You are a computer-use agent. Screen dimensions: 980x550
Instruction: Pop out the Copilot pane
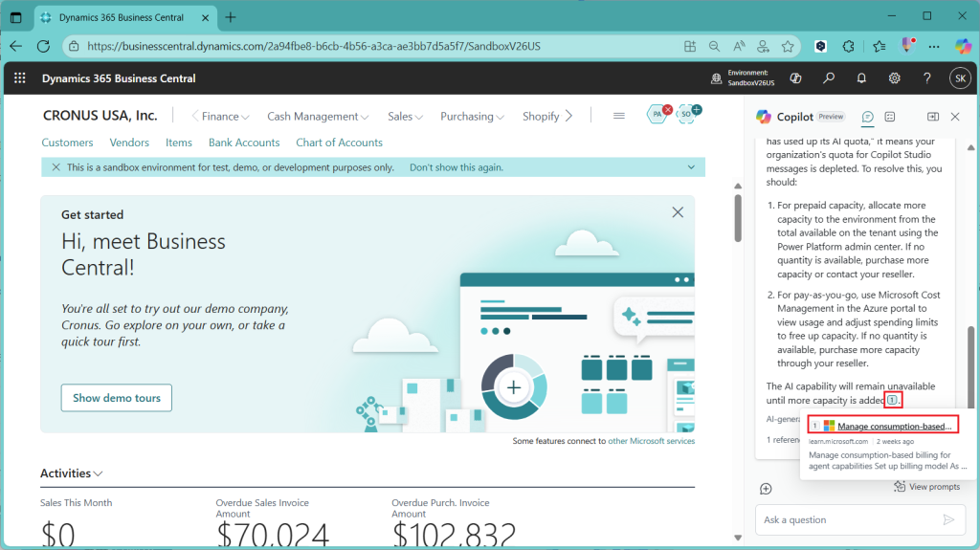pos(933,117)
